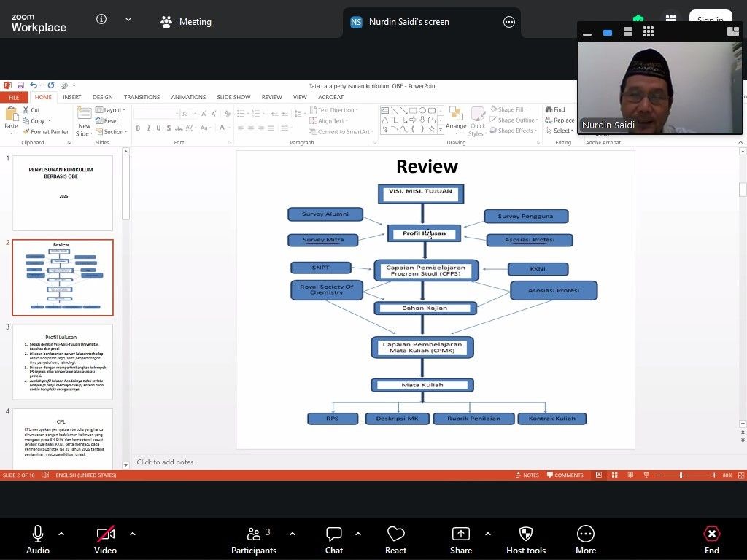Viewport: 747px width, 560px height.
Task: Start sharing with the Share icon
Action: [460, 534]
